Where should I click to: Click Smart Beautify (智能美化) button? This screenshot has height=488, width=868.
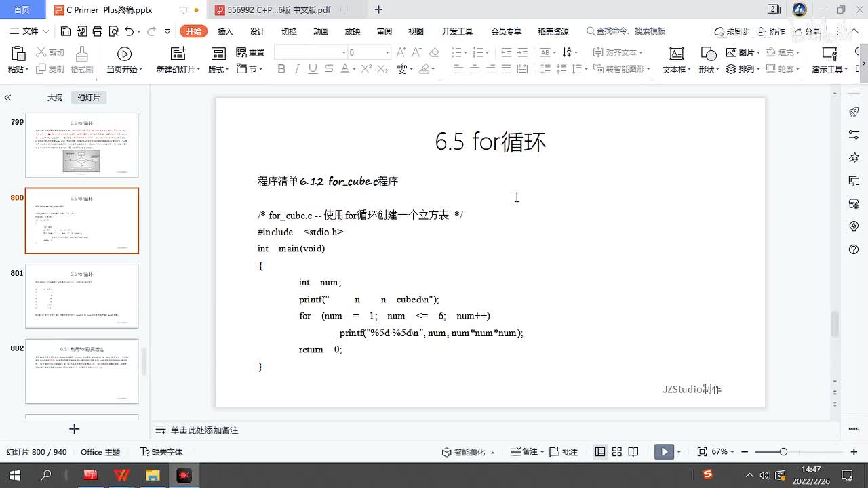click(x=464, y=452)
